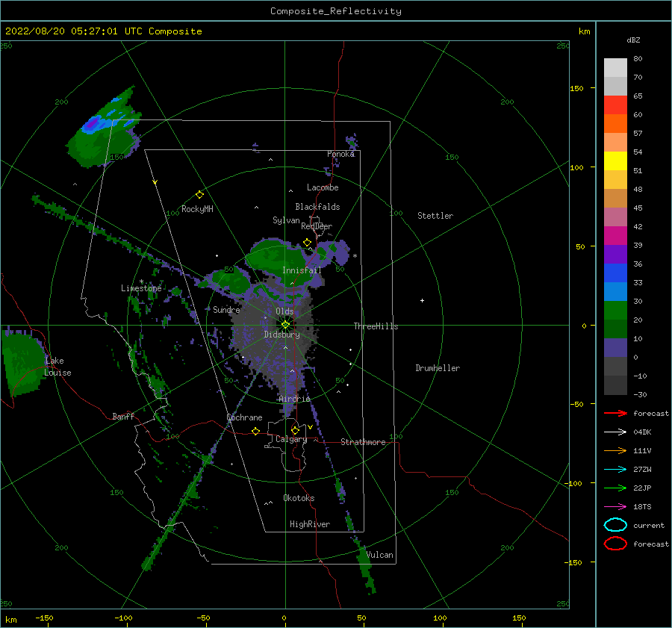The image size is (672, 628).
Task: Click the Didsbury town label
Action: [x=281, y=335]
